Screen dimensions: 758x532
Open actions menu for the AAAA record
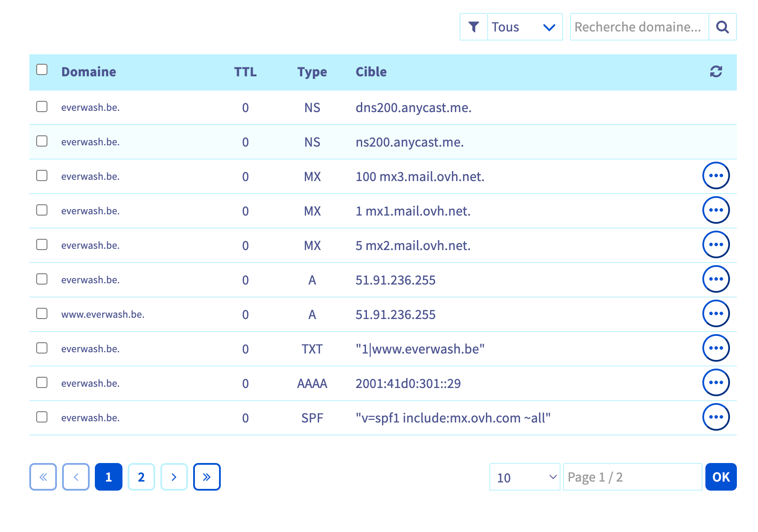tap(716, 383)
